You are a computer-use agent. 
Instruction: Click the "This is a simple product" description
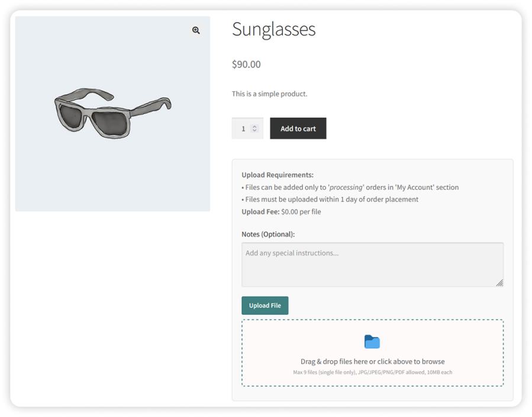[269, 94]
